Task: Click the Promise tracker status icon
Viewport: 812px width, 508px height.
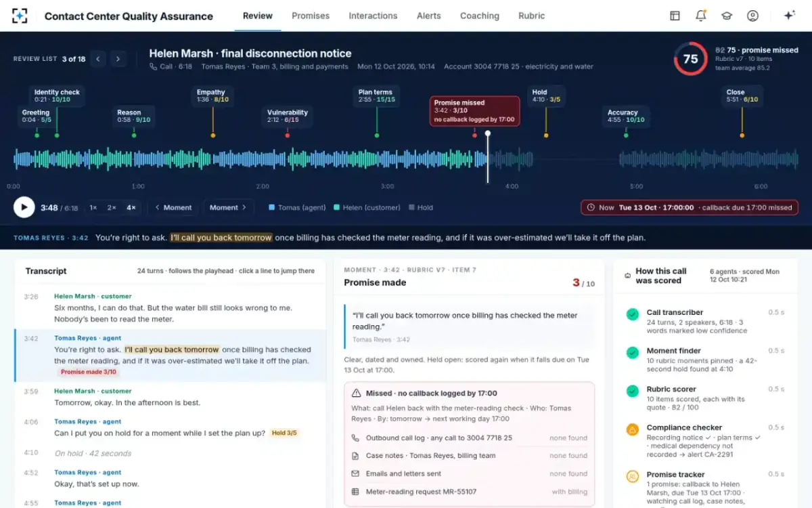Action: click(x=632, y=476)
